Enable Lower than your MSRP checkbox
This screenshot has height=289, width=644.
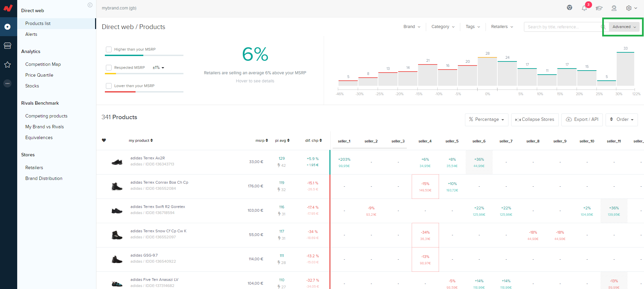click(109, 86)
